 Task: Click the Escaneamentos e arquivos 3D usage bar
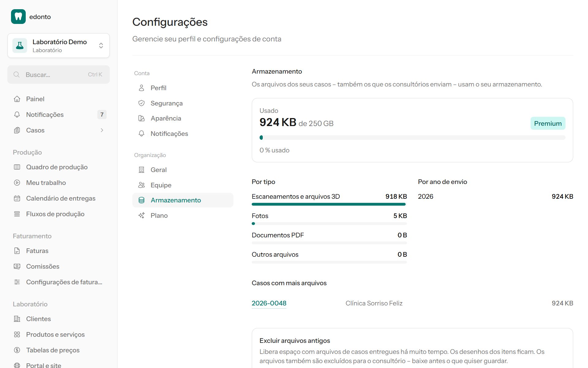pyautogui.click(x=329, y=204)
